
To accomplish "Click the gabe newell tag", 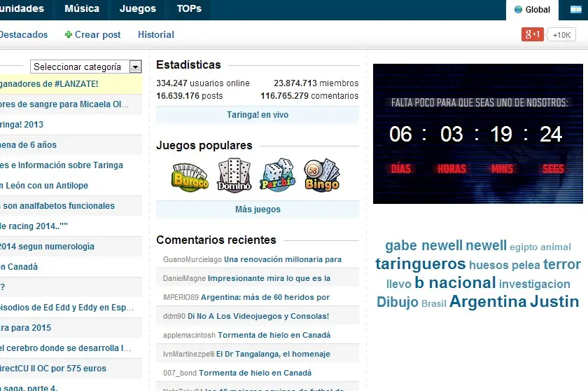I will [x=423, y=245].
